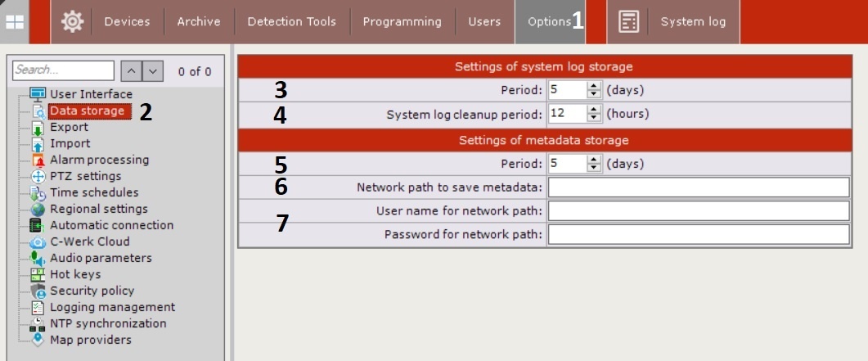
Task: Focus the Password for network path field
Action: [698, 236]
